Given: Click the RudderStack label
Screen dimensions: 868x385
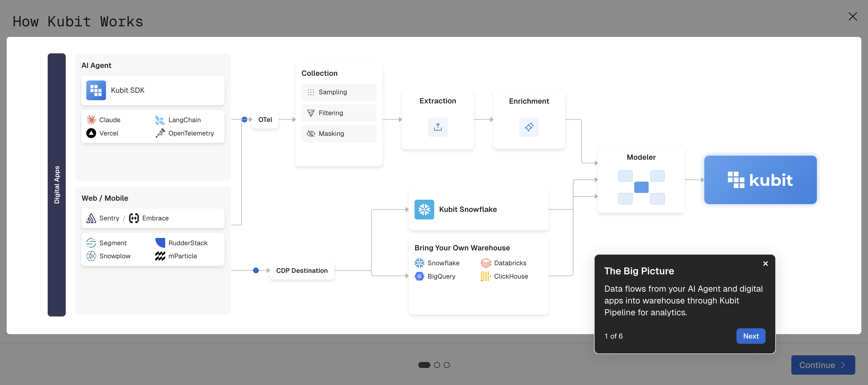Looking at the screenshot, I should point(188,243).
